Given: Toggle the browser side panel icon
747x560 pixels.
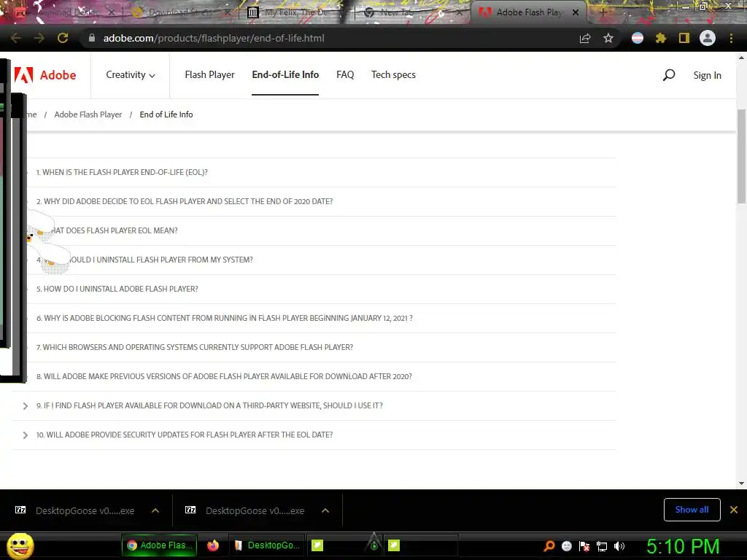Looking at the screenshot, I should pyautogui.click(x=684, y=38).
